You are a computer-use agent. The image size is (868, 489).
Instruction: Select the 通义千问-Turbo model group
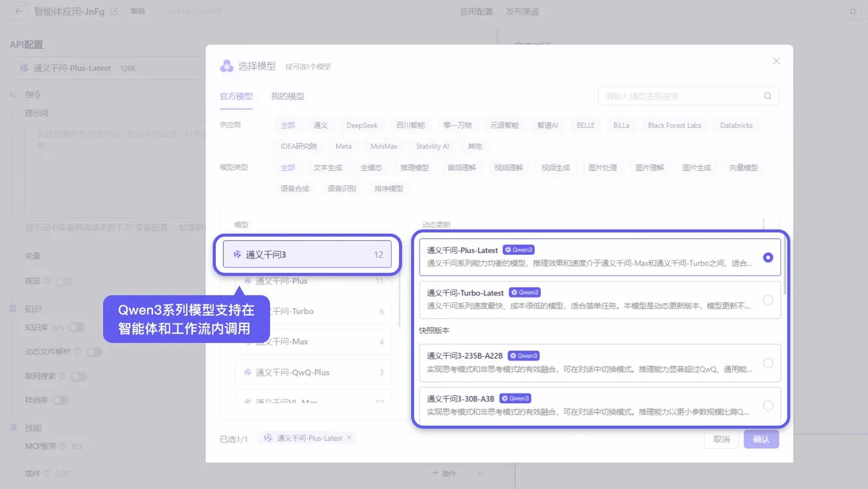pos(313,311)
